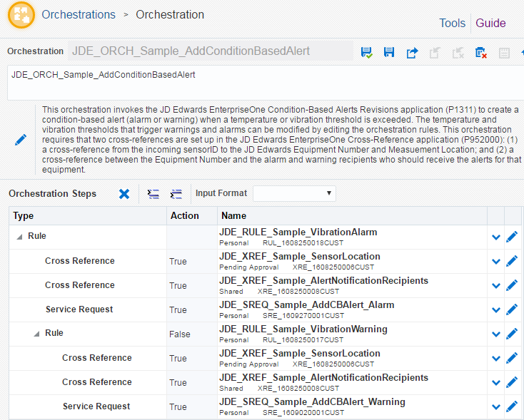Edit the JDE_RULE_Sample_VibrationAlarm step
The width and height of the screenshot is (524, 420).
pyautogui.click(x=512, y=237)
